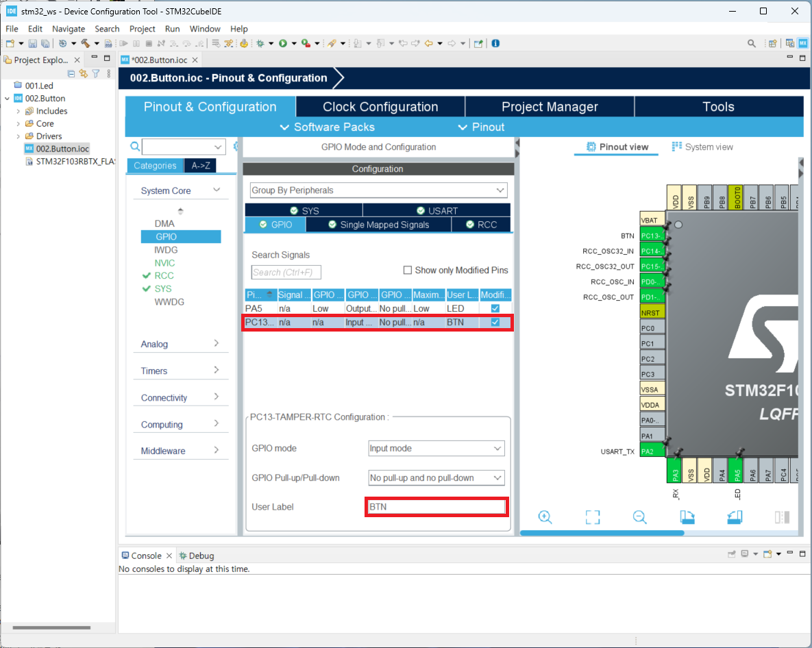Switch to Project Manager tab
The image size is (812, 648).
[x=550, y=107]
